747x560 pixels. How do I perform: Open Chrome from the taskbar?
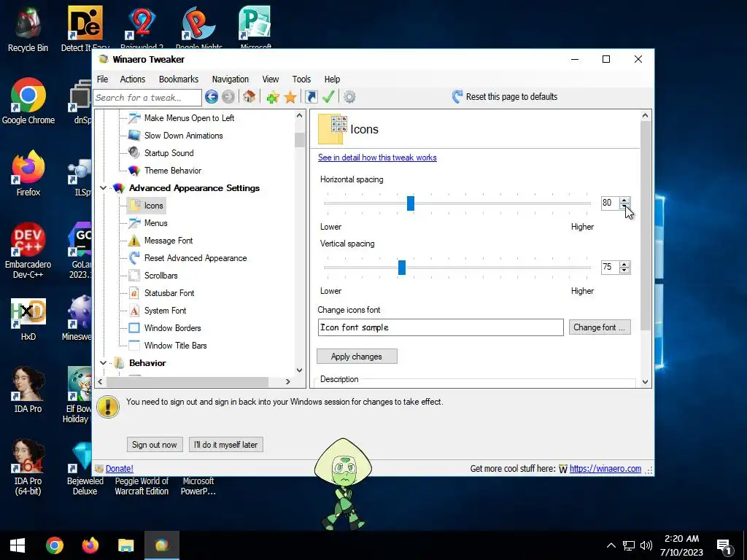point(54,545)
